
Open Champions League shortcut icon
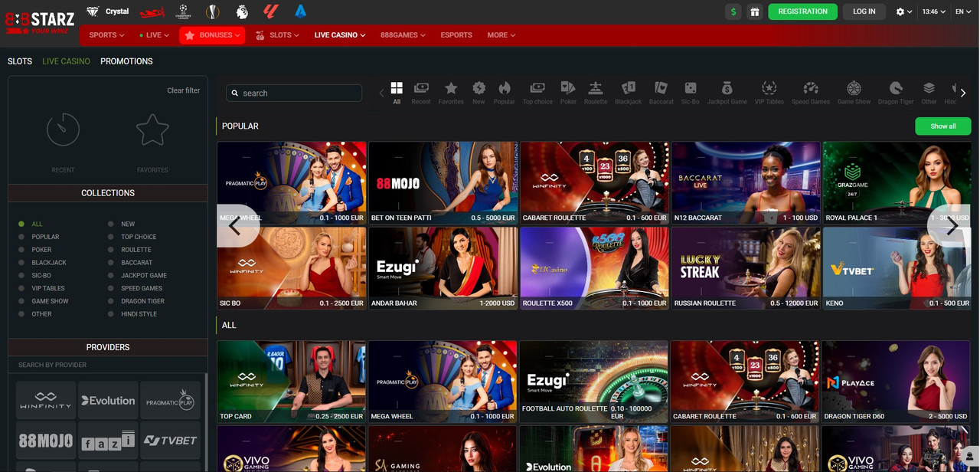point(183,11)
